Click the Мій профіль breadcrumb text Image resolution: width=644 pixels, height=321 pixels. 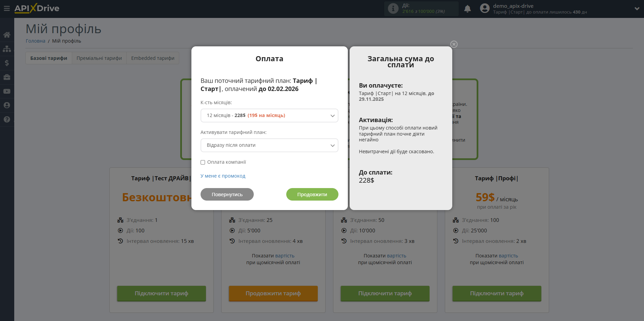67,41
